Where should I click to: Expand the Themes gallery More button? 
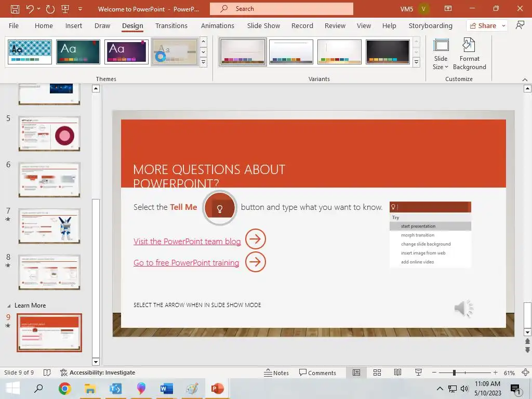click(204, 62)
